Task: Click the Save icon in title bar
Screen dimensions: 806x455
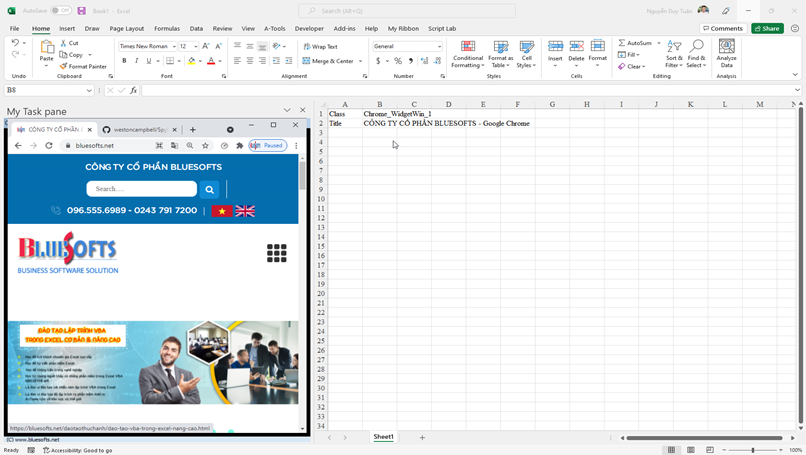Action: (81, 10)
